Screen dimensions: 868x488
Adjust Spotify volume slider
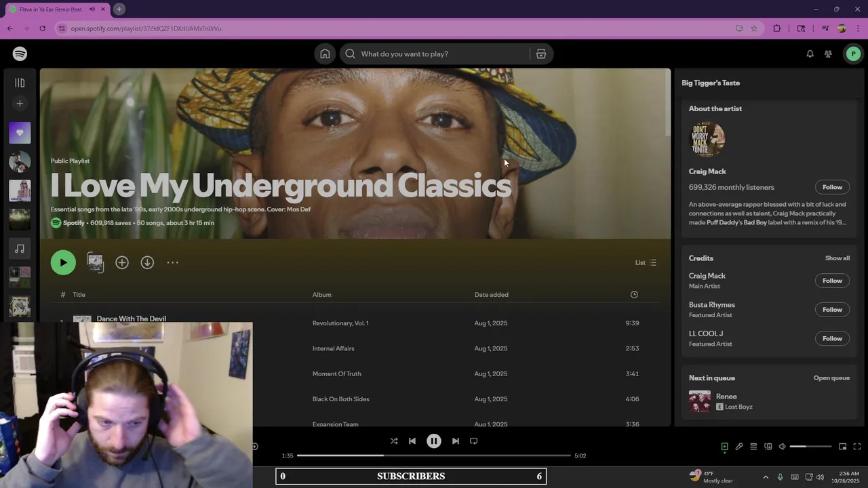coord(810,447)
